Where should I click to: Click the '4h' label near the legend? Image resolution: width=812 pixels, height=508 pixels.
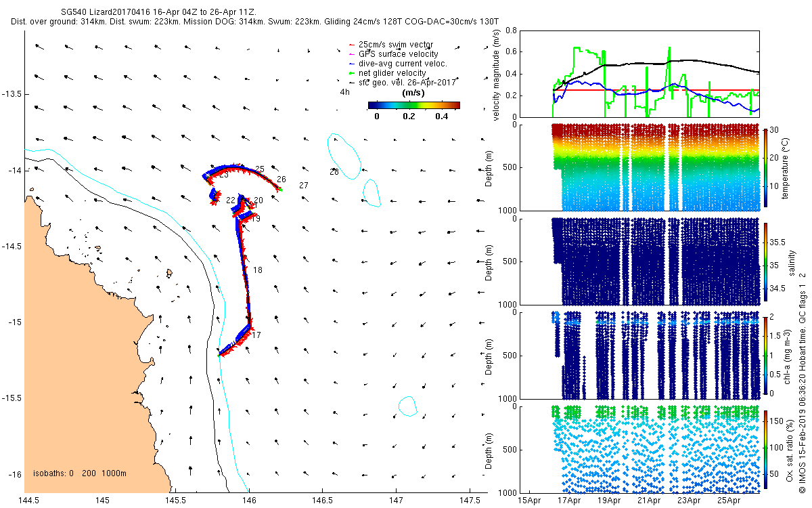point(345,92)
